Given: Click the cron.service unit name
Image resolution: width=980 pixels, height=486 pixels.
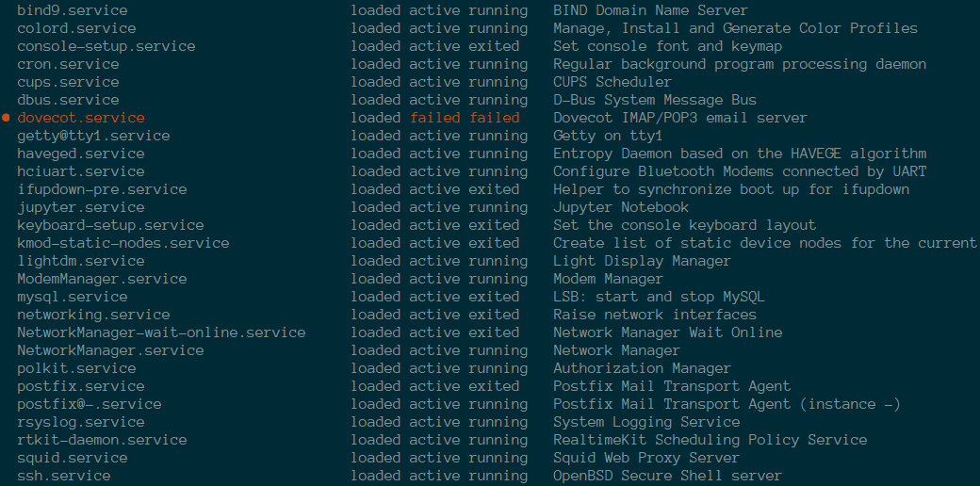Looking at the screenshot, I should [x=68, y=64].
